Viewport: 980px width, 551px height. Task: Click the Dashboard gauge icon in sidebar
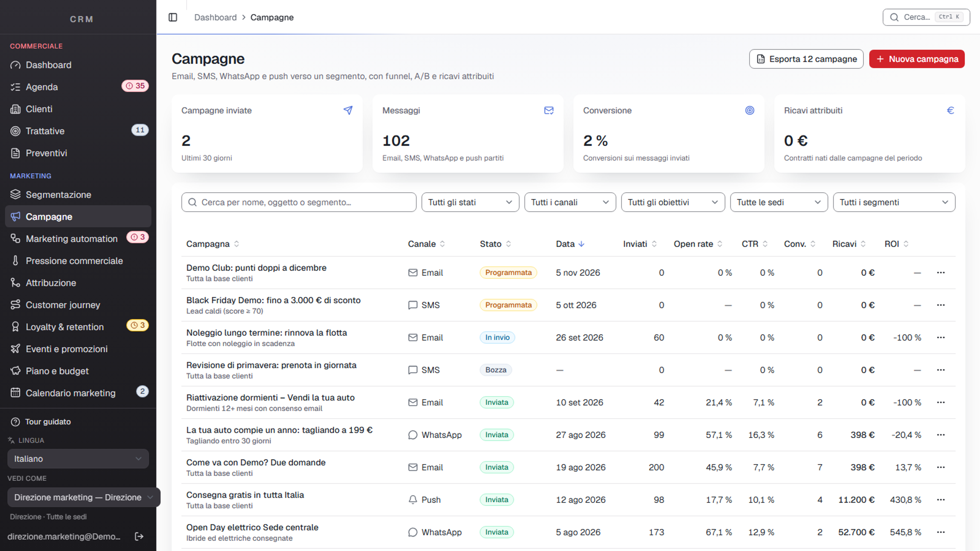pos(15,65)
